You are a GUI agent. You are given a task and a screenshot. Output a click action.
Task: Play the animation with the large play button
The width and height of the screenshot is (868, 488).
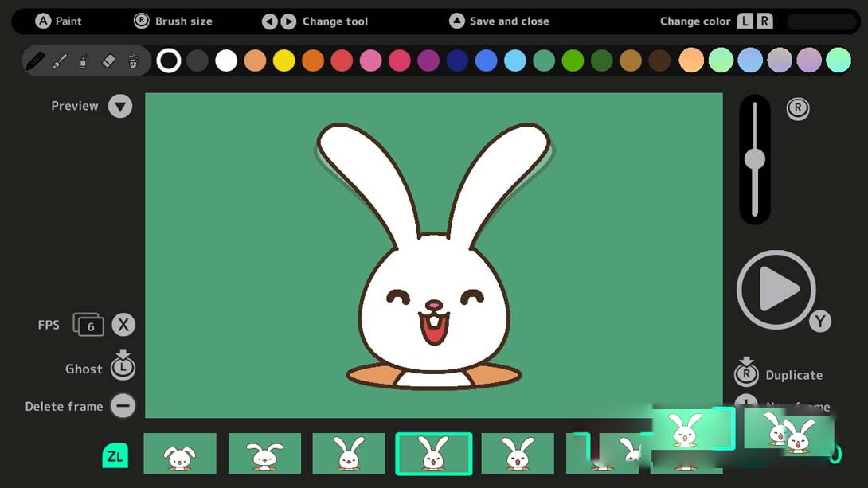(x=776, y=290)
